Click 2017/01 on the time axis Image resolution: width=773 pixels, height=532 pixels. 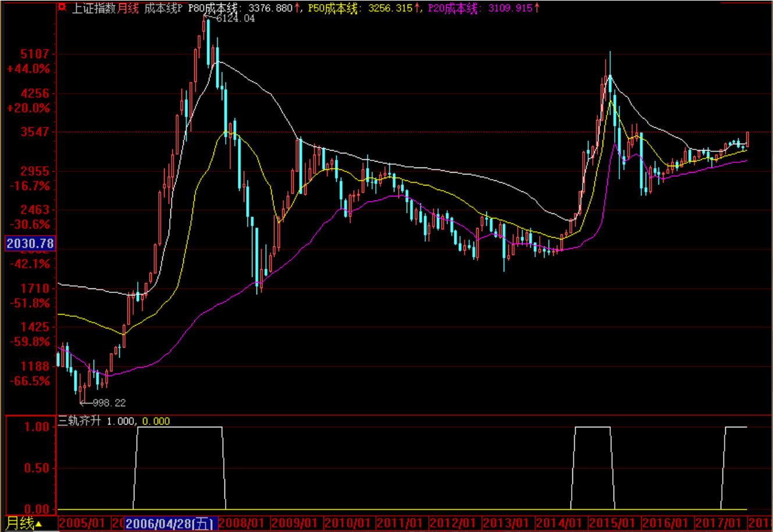pos(718,524)
